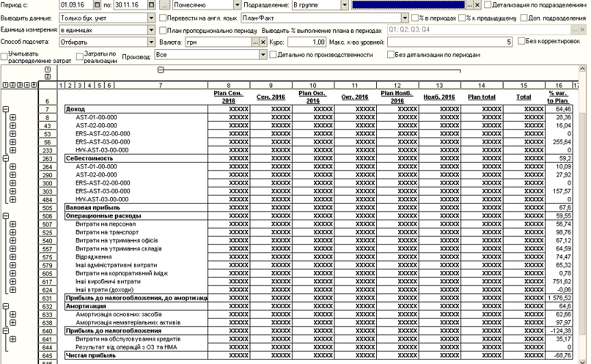Viewport: 591px width, 364px height.
Task: Select row outline level 1 button
Action: pyautogui.click(x=5, y=85)
